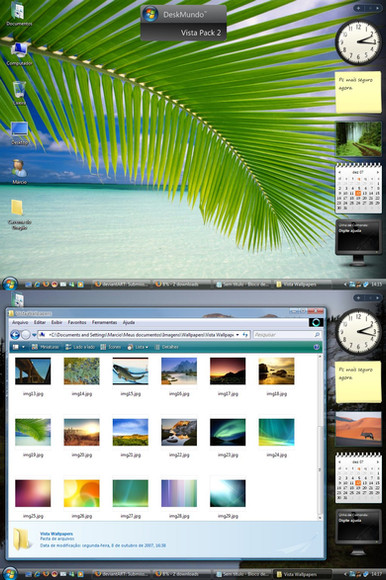Select the Lixeira recycle bin icon
The height and width of the screenshot is (580, 386).
pos(19,93)
